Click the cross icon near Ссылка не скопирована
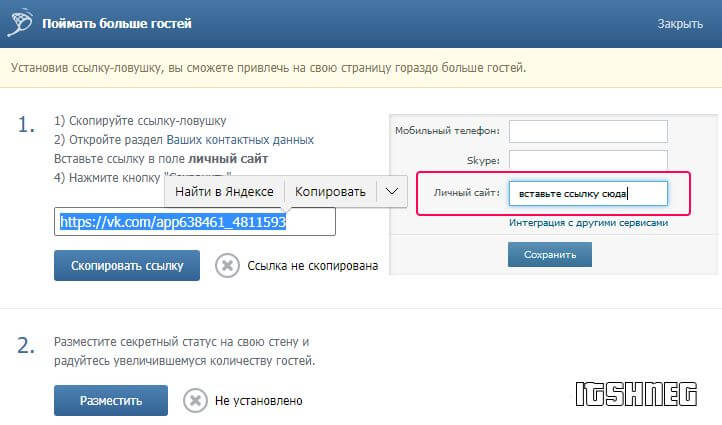This screenshot has width=722, height=425. (227, 266)
